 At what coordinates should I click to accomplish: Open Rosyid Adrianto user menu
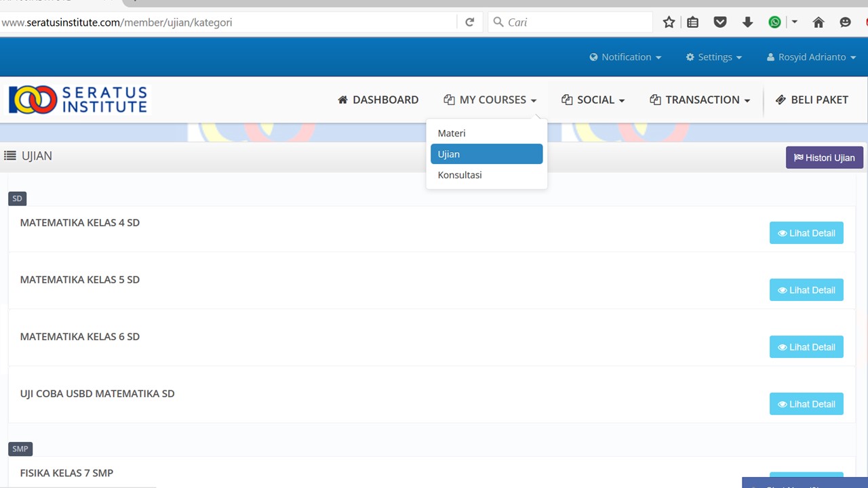coord(811,57)
